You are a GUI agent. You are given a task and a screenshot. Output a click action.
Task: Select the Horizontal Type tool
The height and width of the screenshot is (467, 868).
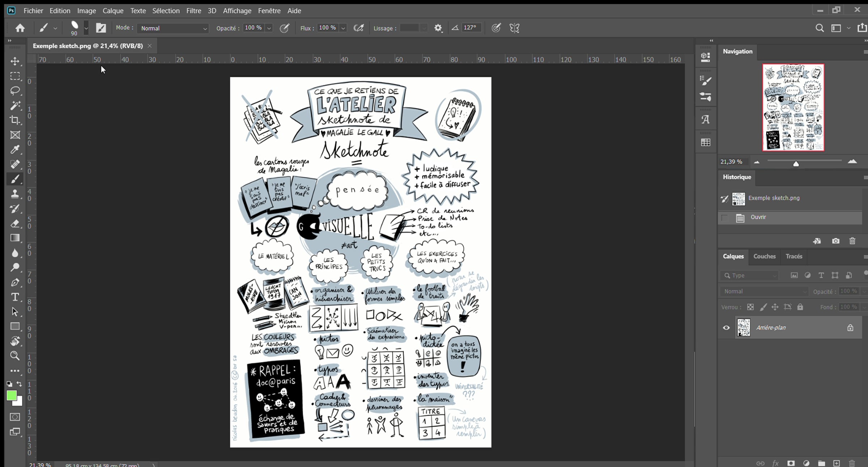tap(15, 297)
